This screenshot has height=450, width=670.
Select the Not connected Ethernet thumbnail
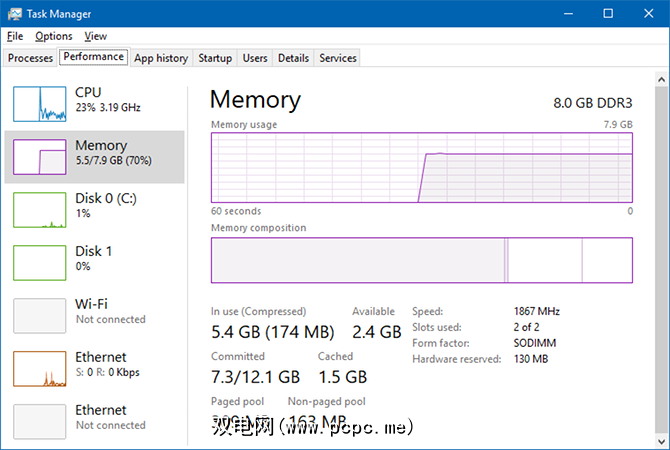tap(39, 420)
